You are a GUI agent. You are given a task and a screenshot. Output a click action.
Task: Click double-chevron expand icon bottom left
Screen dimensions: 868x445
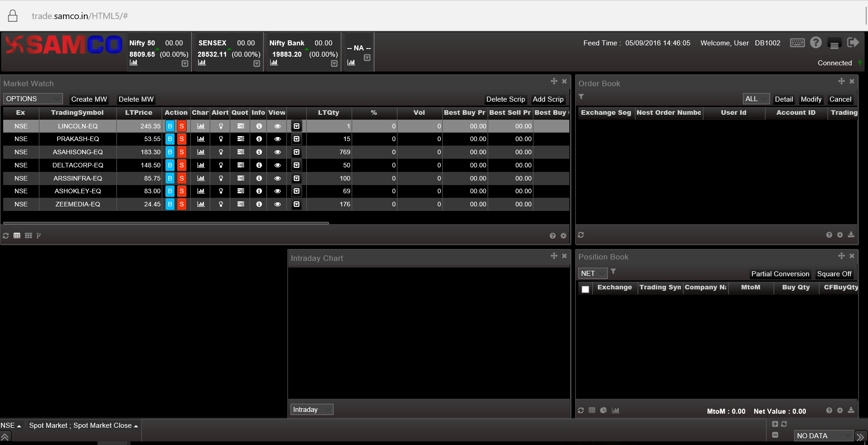(5, 437)
